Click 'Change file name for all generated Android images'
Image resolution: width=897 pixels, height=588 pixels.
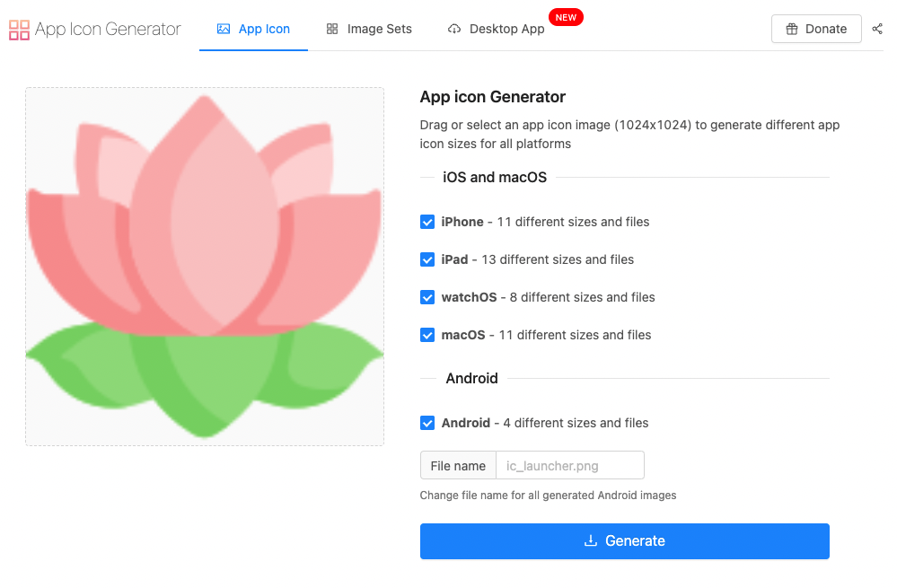pos(548,496)
